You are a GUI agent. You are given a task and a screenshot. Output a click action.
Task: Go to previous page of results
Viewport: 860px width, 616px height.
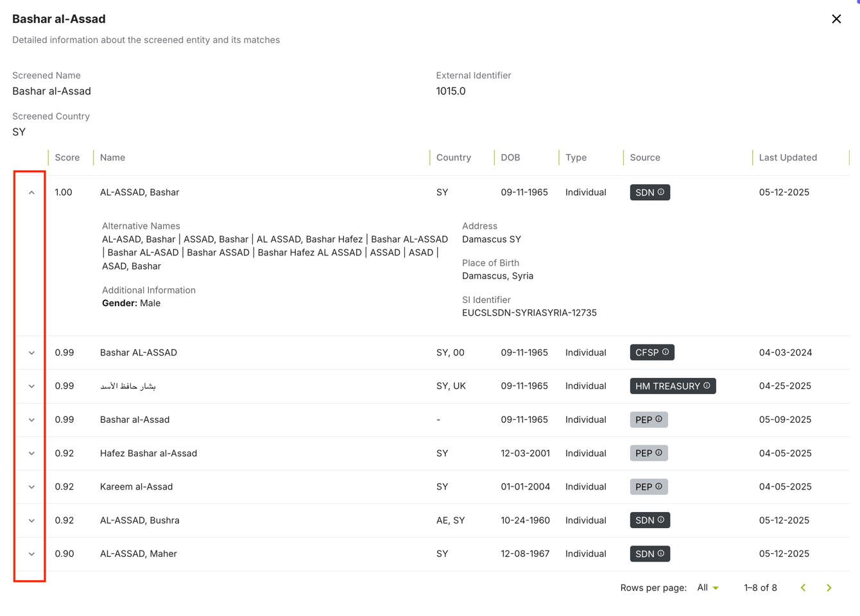click(803, 588)
